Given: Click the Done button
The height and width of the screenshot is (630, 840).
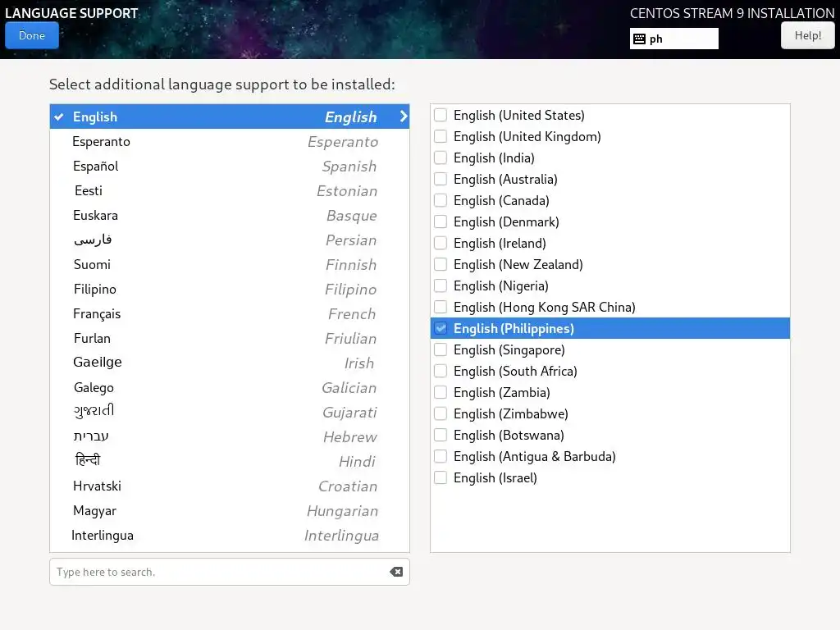Looking at the screenshot, I should coord(32,35).
